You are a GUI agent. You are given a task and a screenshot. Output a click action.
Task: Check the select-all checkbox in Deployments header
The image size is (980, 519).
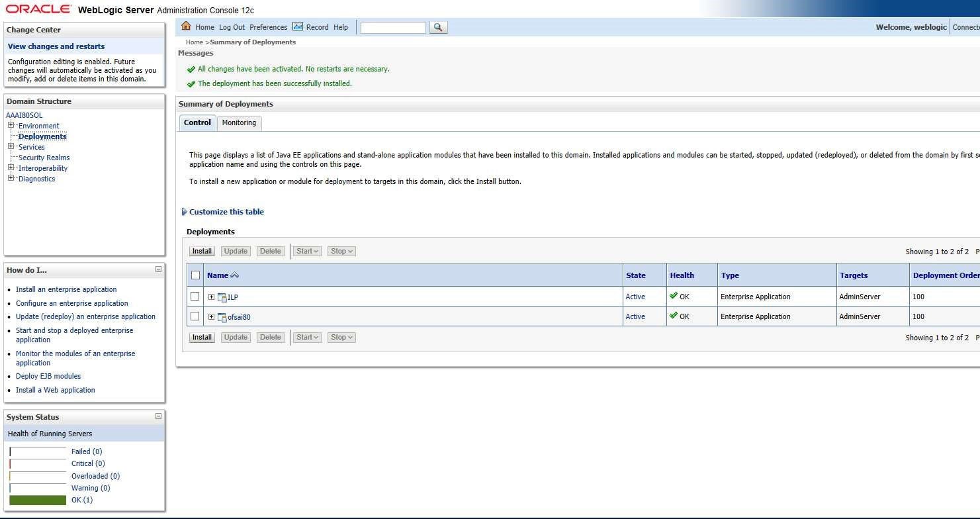tap(195, 275)
